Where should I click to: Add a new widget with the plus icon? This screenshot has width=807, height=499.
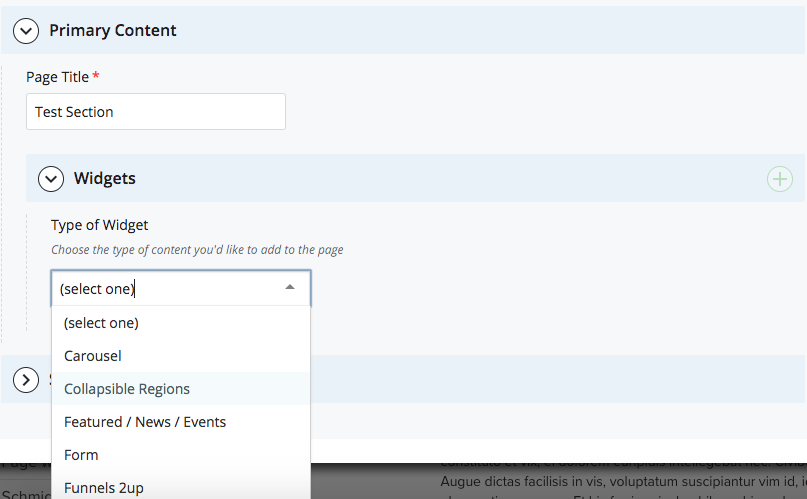point(780,179)
